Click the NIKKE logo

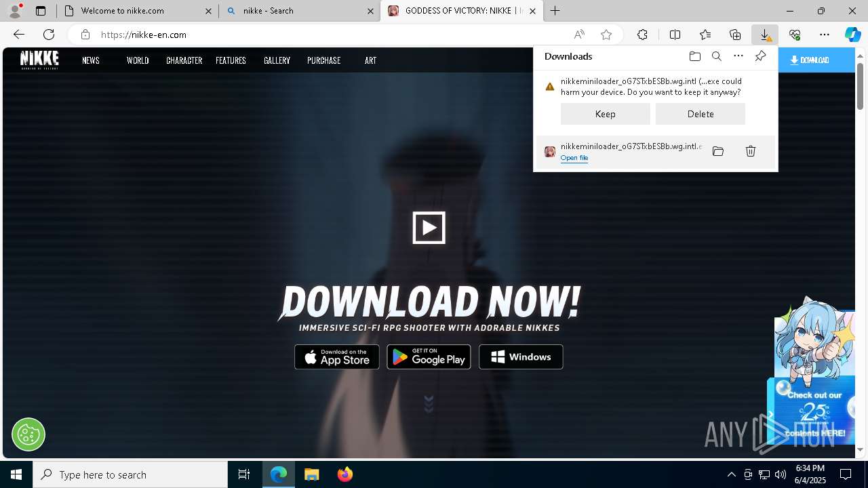pyautogui.click(x=39, y=60)
